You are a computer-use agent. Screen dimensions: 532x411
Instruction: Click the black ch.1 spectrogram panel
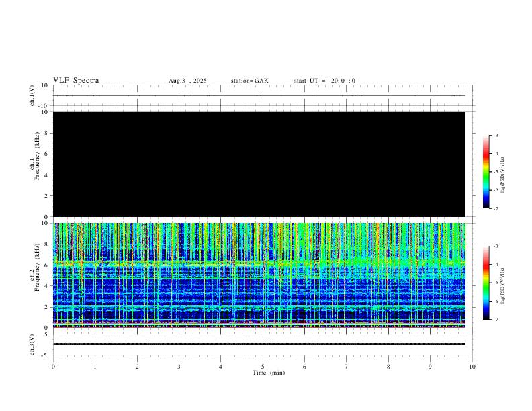pyautogui.click(x=259, y=164)
